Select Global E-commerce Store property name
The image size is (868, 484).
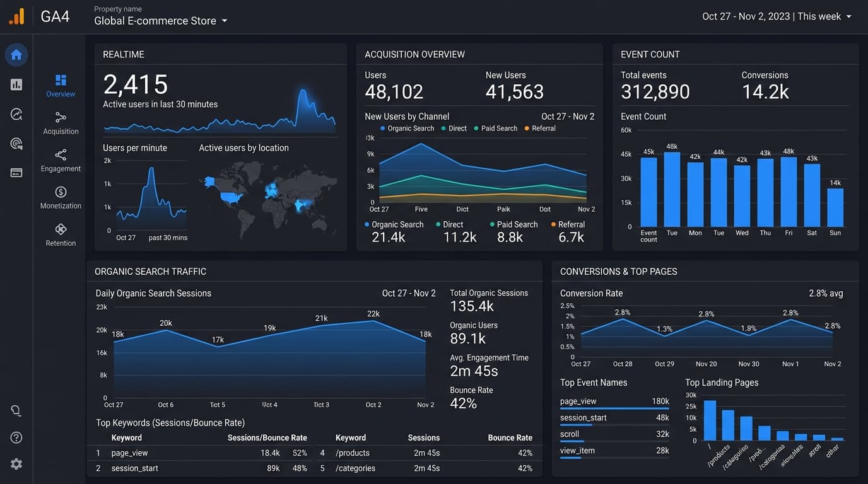click(155, 21)
